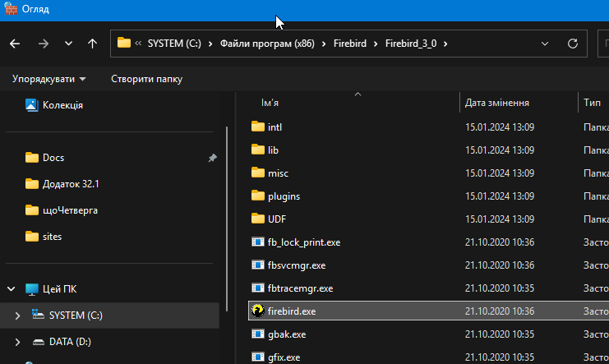Unpin Docs using pin icon

click(212, 158)
